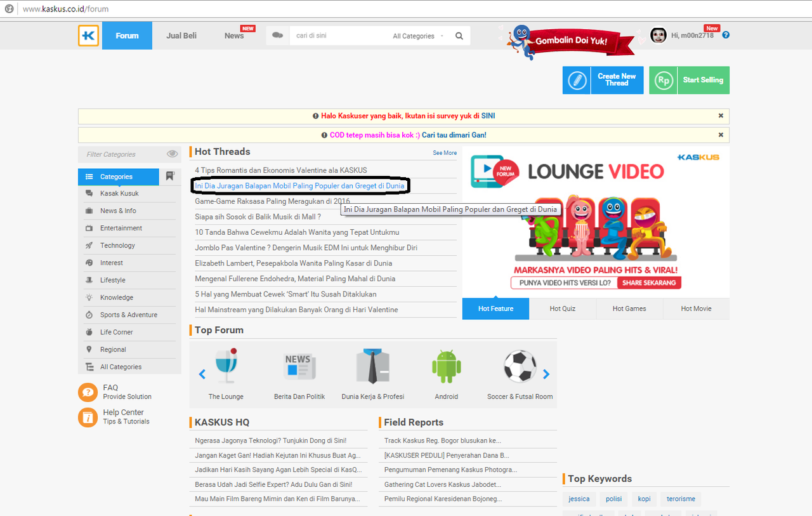The image size is (812, 516).
Task: Select the Hot Feature tab
Action: [495, 308]
